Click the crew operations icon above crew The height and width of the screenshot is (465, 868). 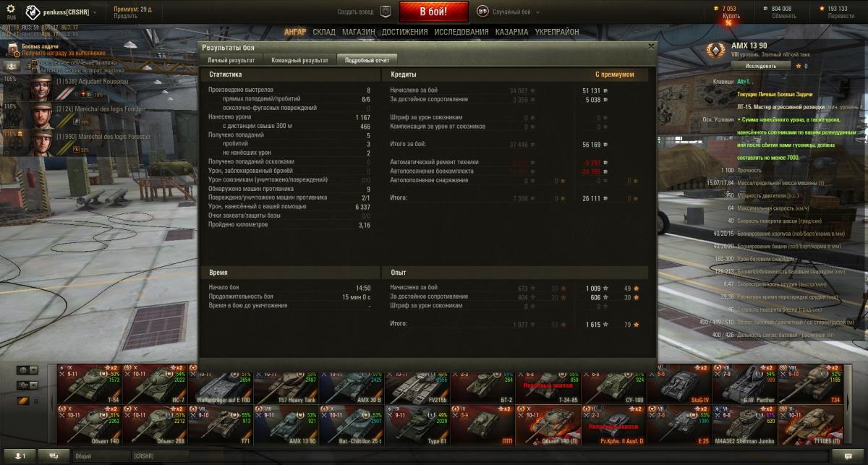coord(13,66)
